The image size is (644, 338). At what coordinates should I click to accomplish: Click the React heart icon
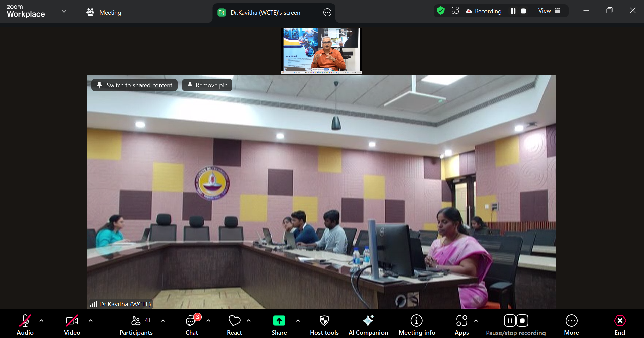click(x=234, y=325)
